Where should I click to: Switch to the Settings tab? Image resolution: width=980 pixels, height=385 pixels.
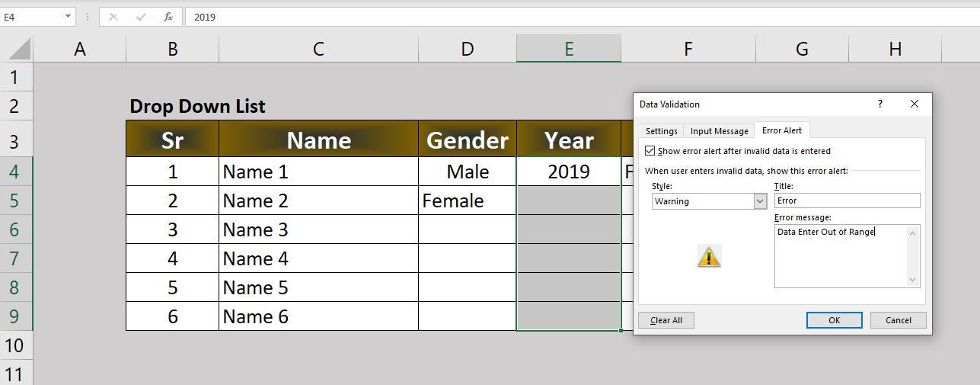[661, 131]
